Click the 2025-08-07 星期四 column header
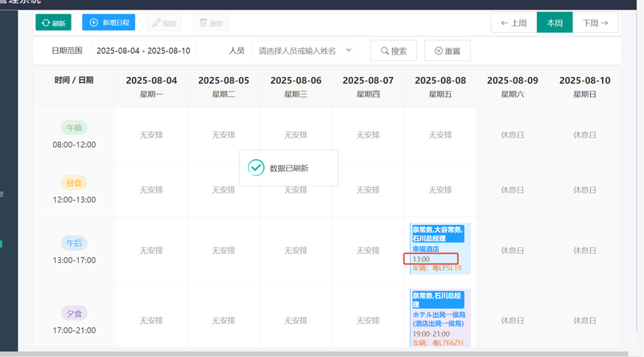 368,87
